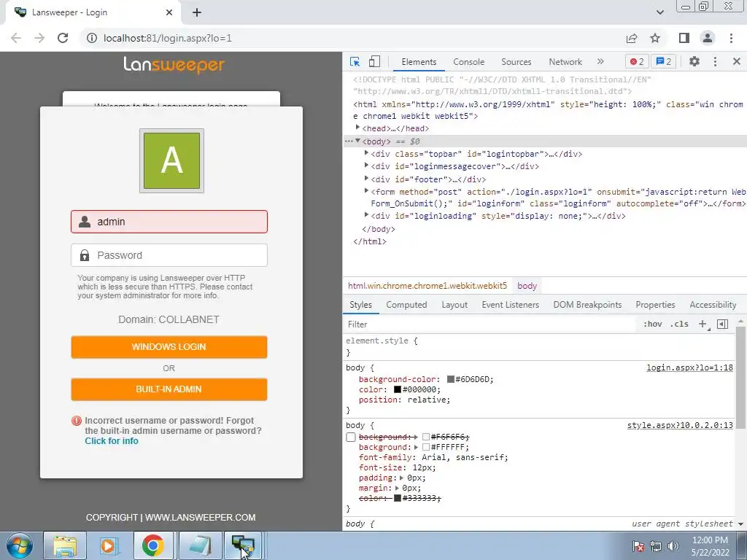
Task: Close the DevTools panel
Action: (736, 61)
